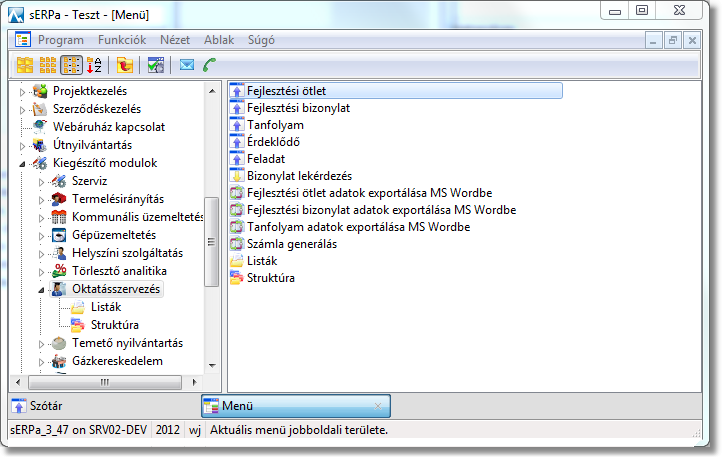
Task: Select the Menü tab at bottom
Action: coord(296,406)
